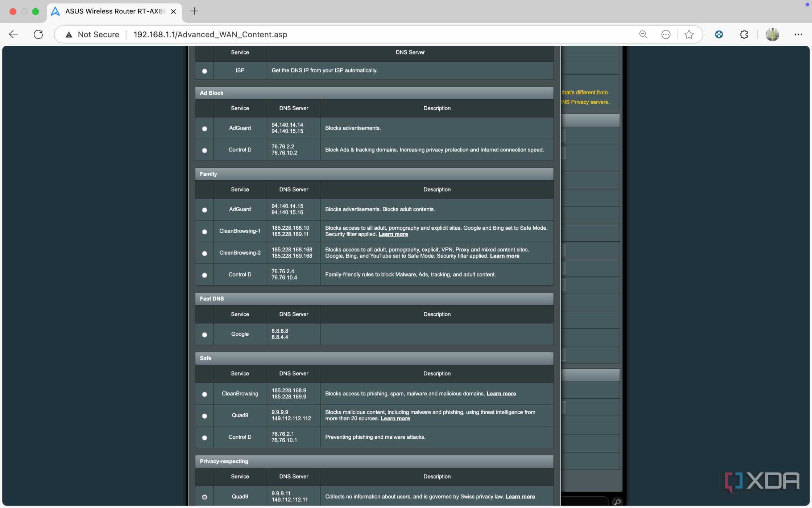Open the browser profile avatar

click(x=772, y=34)
